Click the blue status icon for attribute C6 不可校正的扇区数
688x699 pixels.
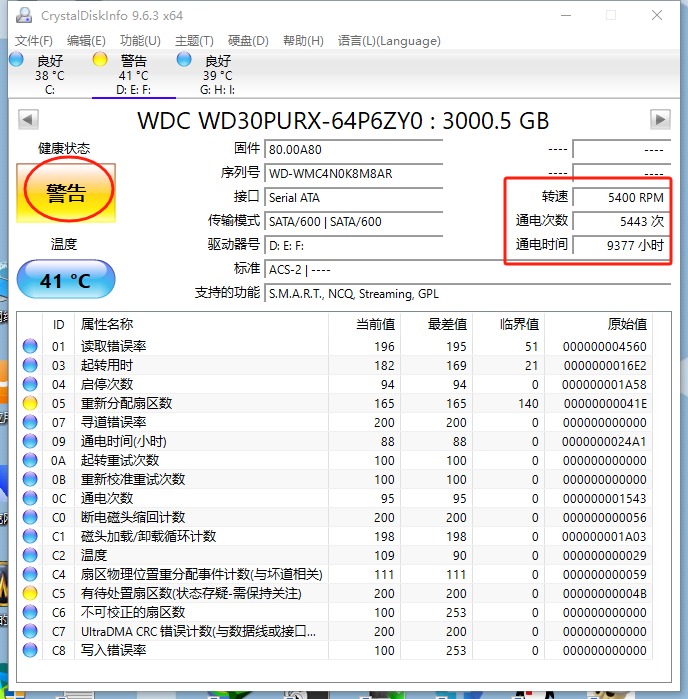click(30, 612)
